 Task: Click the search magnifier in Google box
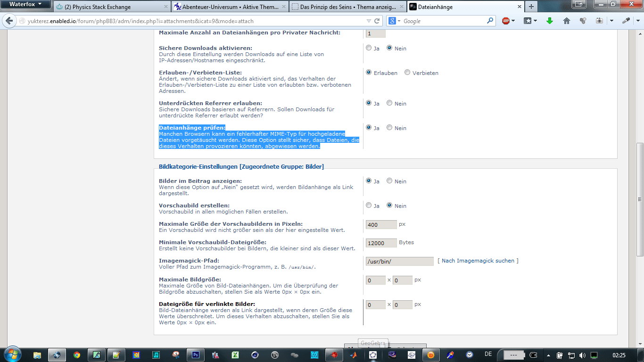pos(490,21)
